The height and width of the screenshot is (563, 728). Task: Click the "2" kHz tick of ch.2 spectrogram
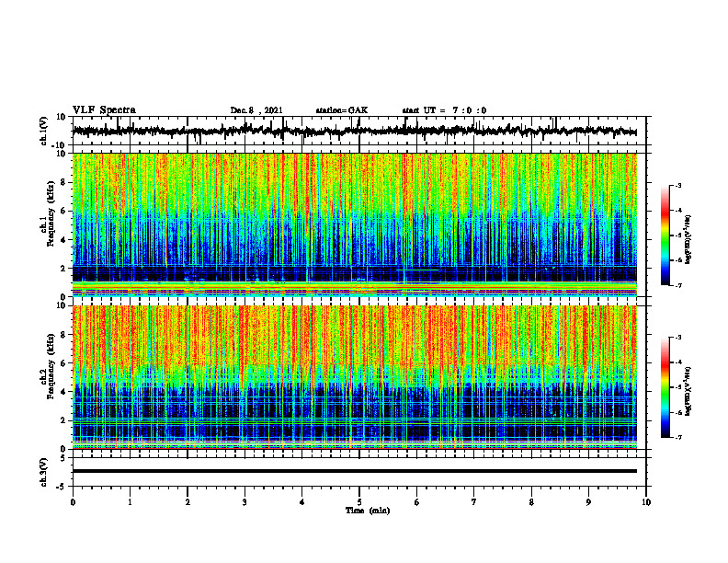point(63,420)
